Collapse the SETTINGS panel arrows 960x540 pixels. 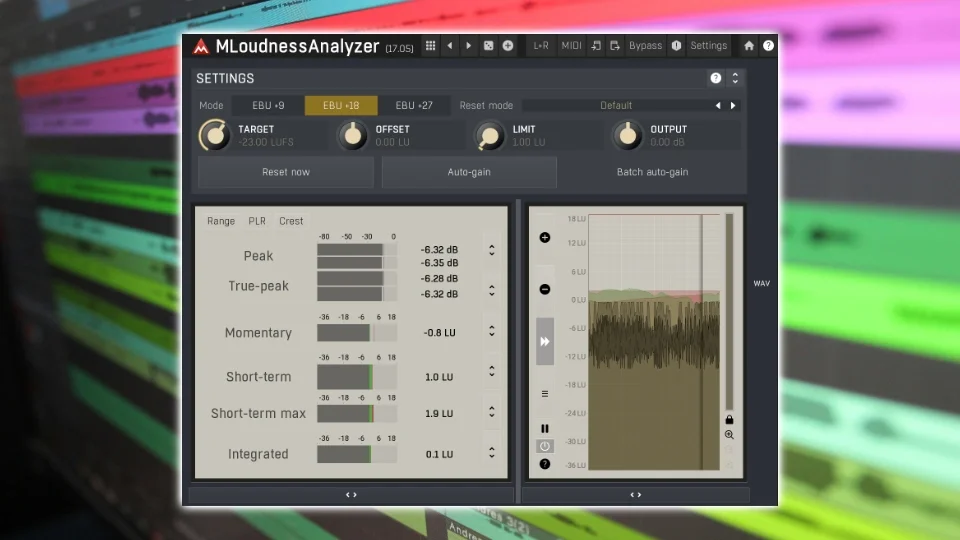click(x=735, y=78)
